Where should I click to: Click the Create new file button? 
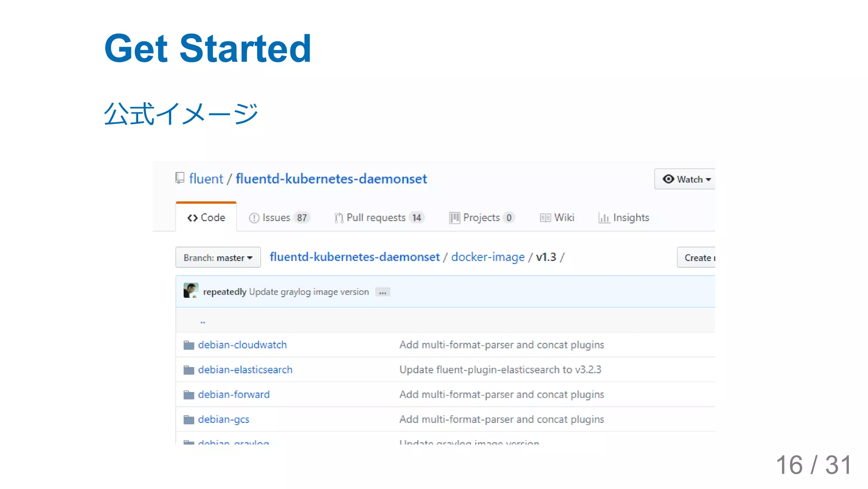696,258
